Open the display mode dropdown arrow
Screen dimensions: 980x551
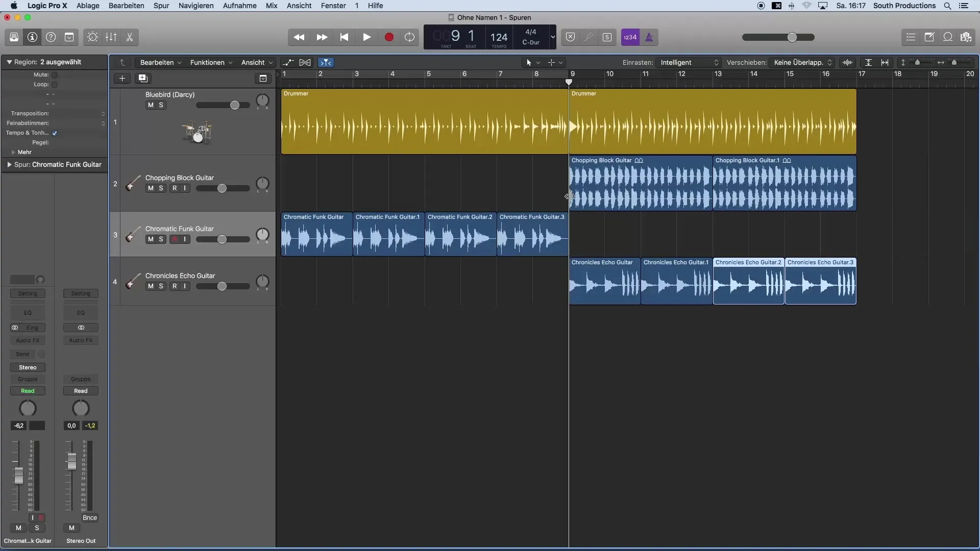tap(552, 37)
